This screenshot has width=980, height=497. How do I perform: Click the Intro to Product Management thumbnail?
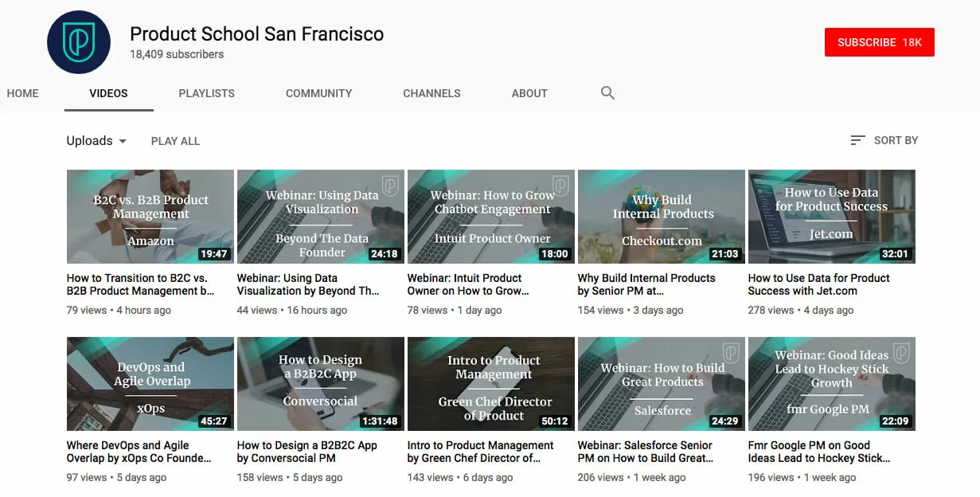pos(491,384)
